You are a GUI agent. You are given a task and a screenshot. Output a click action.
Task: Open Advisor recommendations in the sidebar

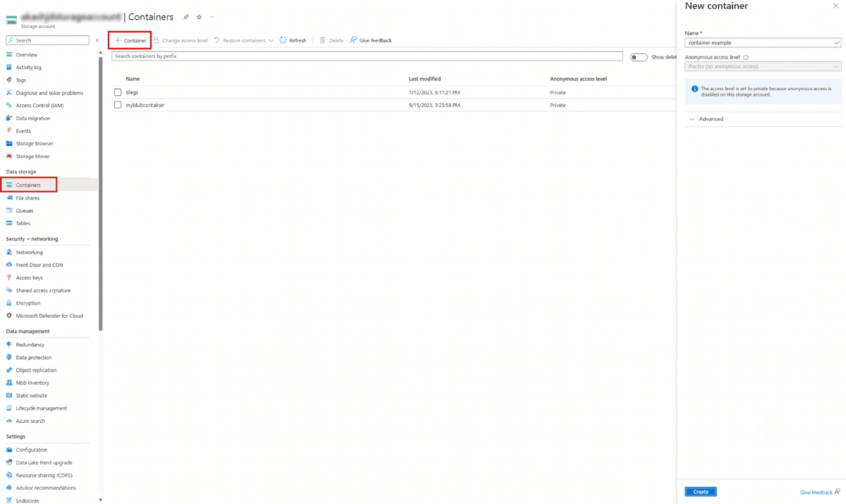(46, 488)
